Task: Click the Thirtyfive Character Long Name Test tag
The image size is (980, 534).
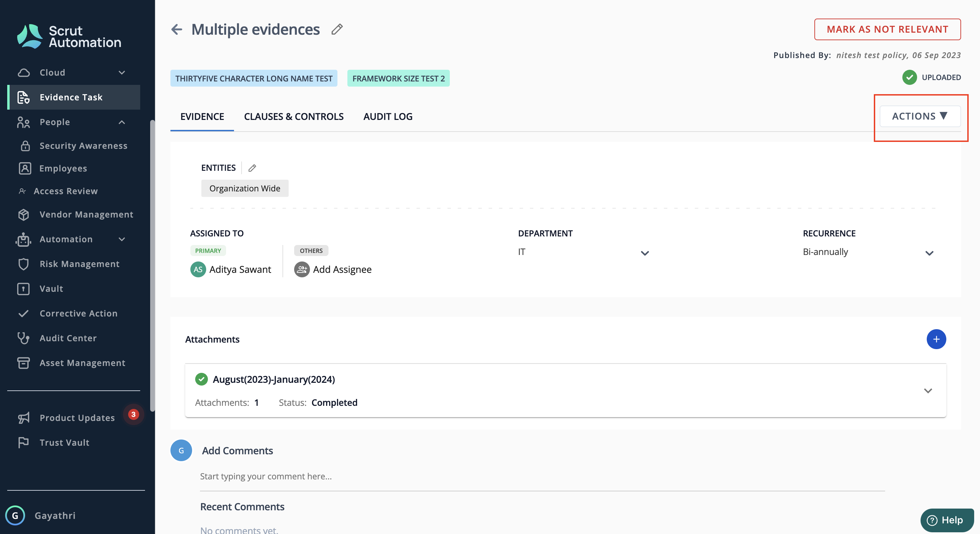Action: tap(254, 78)
